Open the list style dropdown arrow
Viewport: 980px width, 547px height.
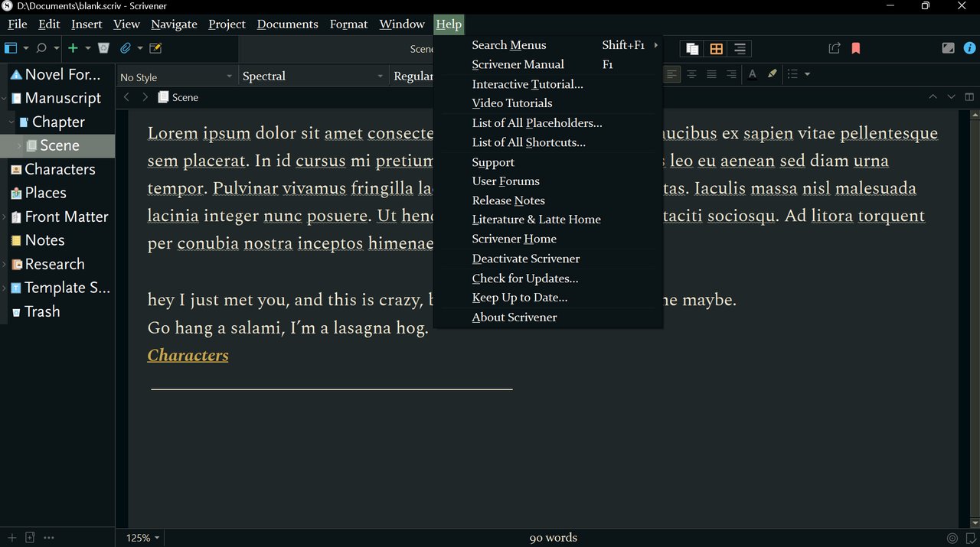tap(807, 74)
